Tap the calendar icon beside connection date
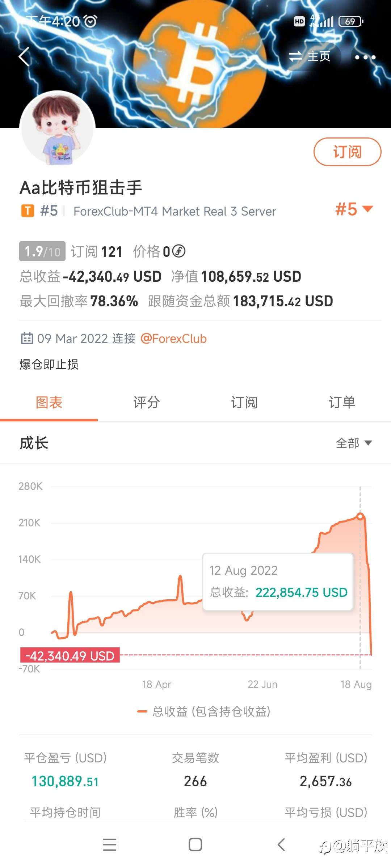 click(27, 339)
